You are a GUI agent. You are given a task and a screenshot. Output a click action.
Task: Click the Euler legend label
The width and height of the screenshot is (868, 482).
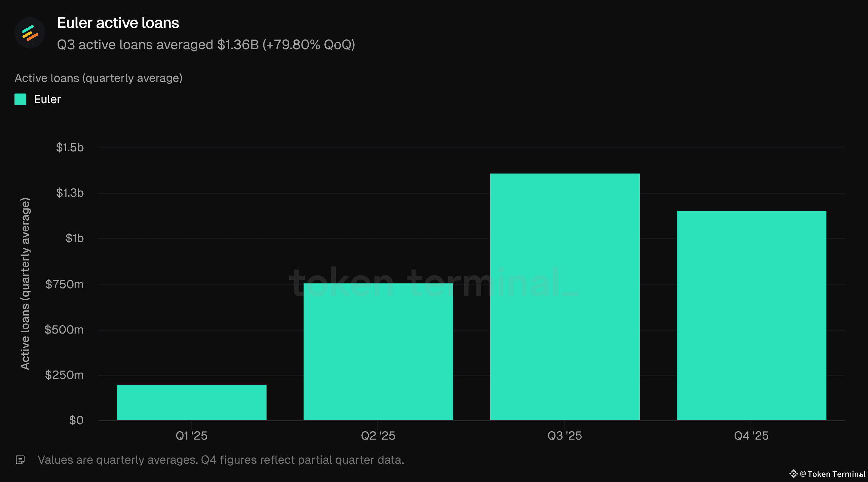[47, 99]
